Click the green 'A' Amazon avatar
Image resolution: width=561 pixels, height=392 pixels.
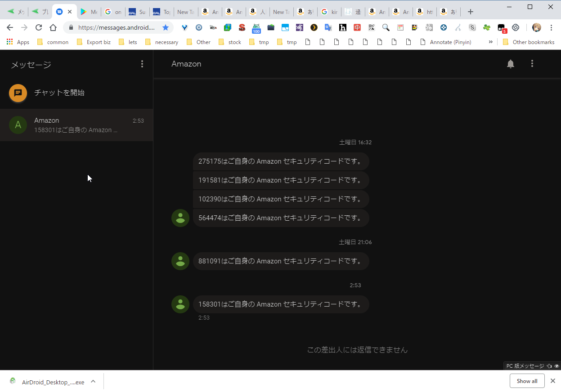pyautogui.click(x=18, y=125)
